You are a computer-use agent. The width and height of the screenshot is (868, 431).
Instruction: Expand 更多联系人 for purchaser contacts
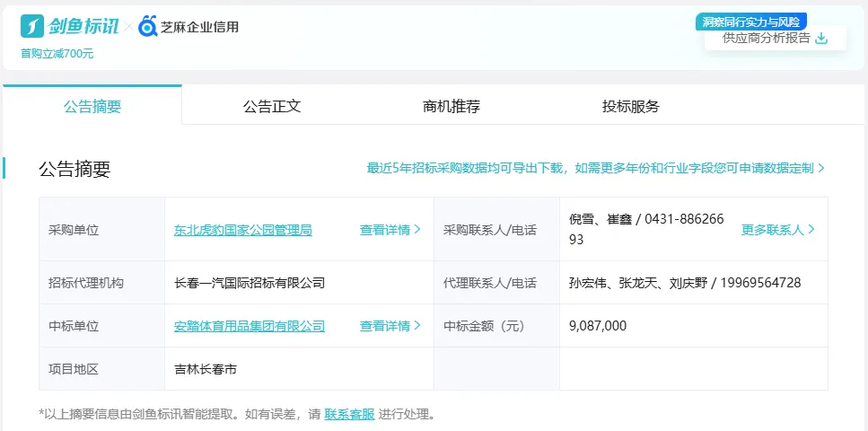pyautogui.click(x=777, y=230)
